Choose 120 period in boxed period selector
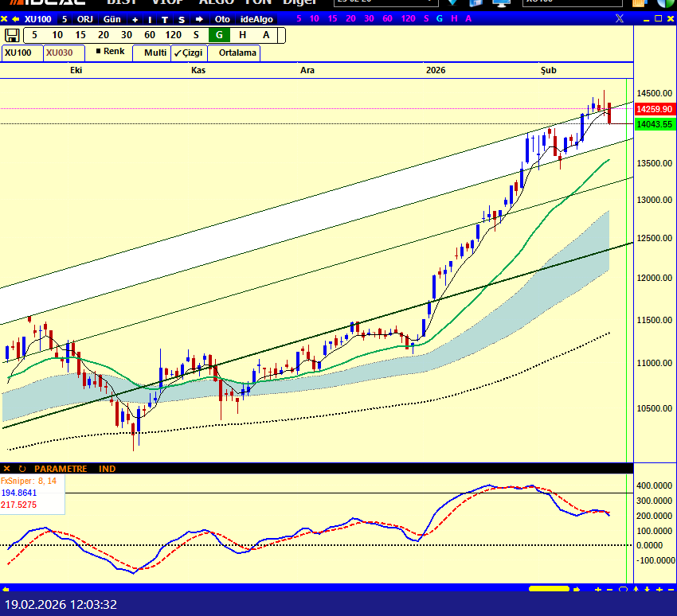Image resolution: width=677 pixels, height=616 pixels. coord(173,35)
